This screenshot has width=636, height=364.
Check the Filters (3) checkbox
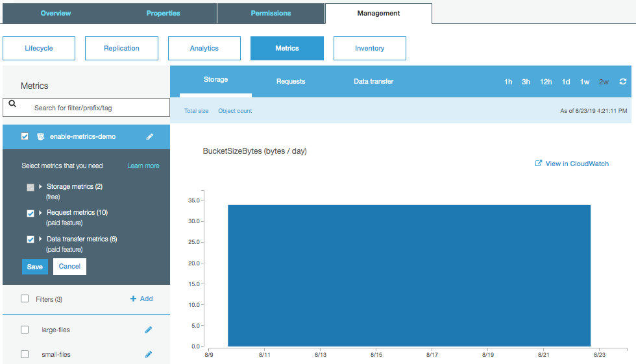point(25,298)
